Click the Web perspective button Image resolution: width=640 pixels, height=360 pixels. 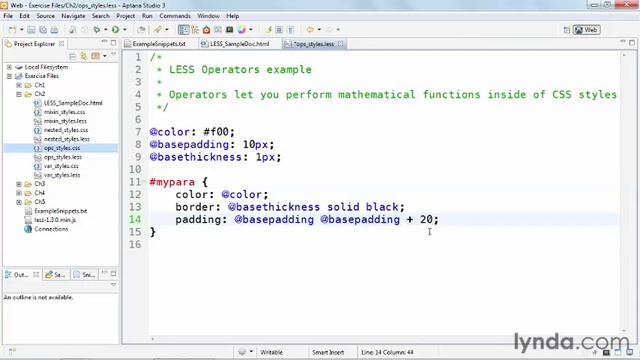tap(587, 30)
